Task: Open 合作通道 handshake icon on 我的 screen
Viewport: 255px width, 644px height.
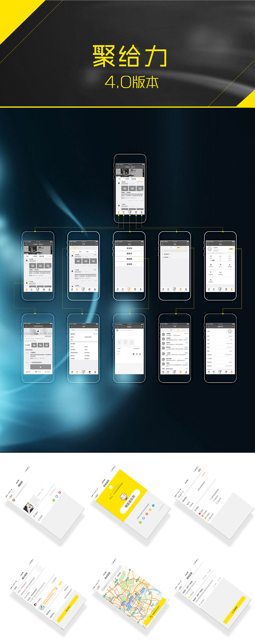Action: click(221, 273)
